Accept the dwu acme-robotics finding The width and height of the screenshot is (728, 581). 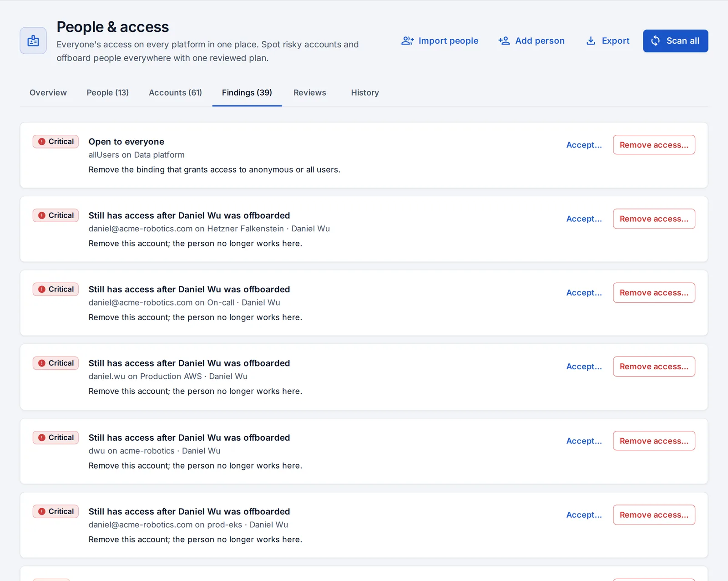[584, 441]
